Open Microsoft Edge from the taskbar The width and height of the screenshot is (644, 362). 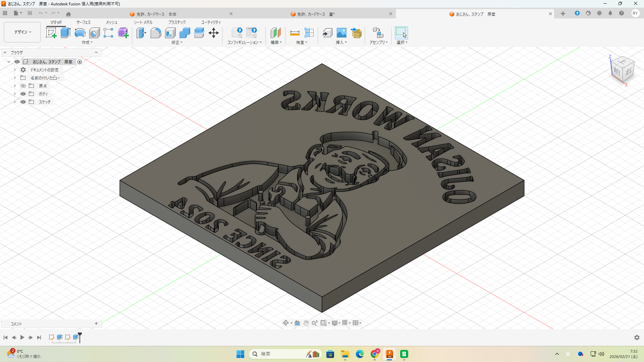coord(360,354)
